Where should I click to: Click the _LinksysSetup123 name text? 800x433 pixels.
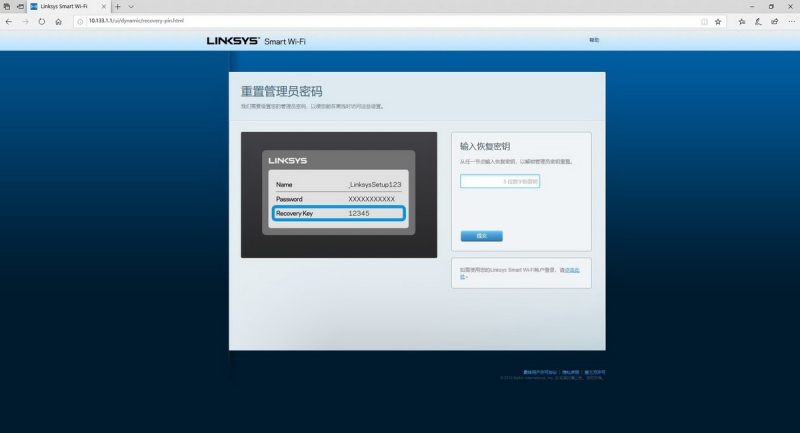(374, 185)
